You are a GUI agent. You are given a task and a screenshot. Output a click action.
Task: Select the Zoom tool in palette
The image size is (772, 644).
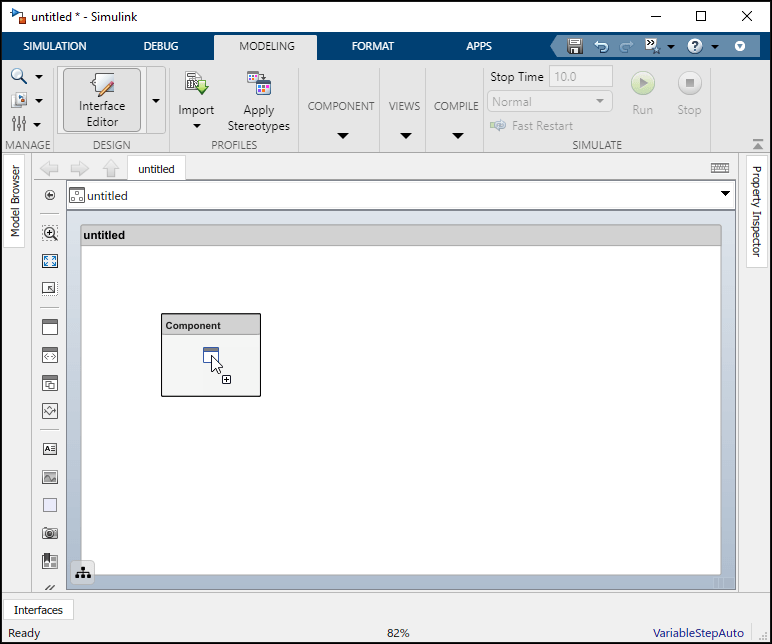pyautogui.click(x=50, y=233)
